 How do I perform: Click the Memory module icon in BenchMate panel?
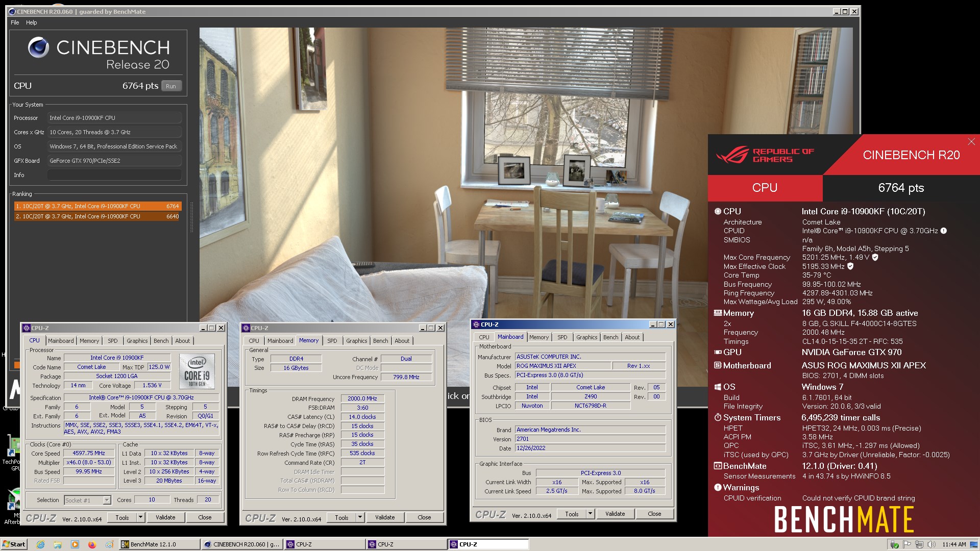tap(718, 313)
